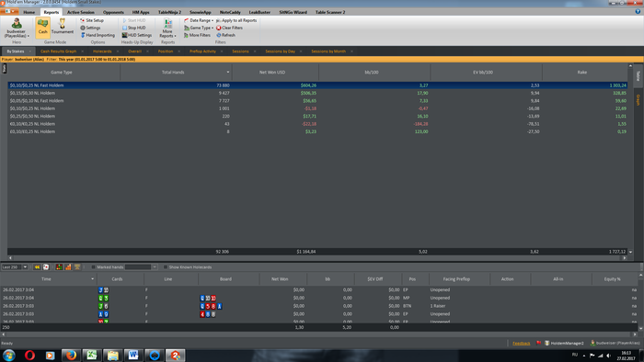Open Word from taskbar
This screenshot has height=362, width=644.
pyautogui.click(x=133, y=355)
